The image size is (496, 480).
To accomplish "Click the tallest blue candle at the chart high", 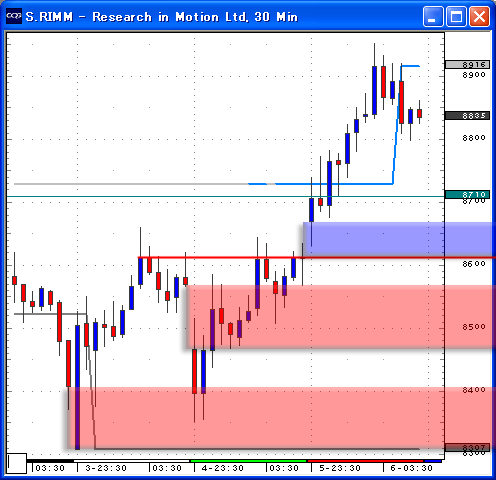I will [374, 90].
